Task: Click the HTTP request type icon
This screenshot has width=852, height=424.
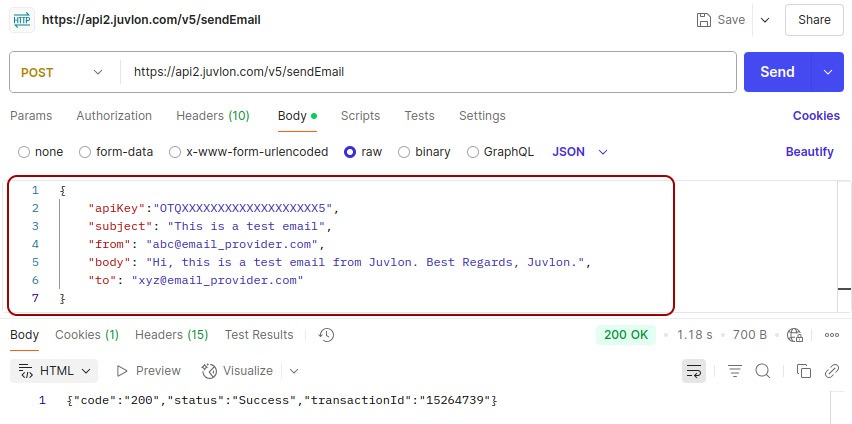Action: pyautogui.click(x=22, y=20)
